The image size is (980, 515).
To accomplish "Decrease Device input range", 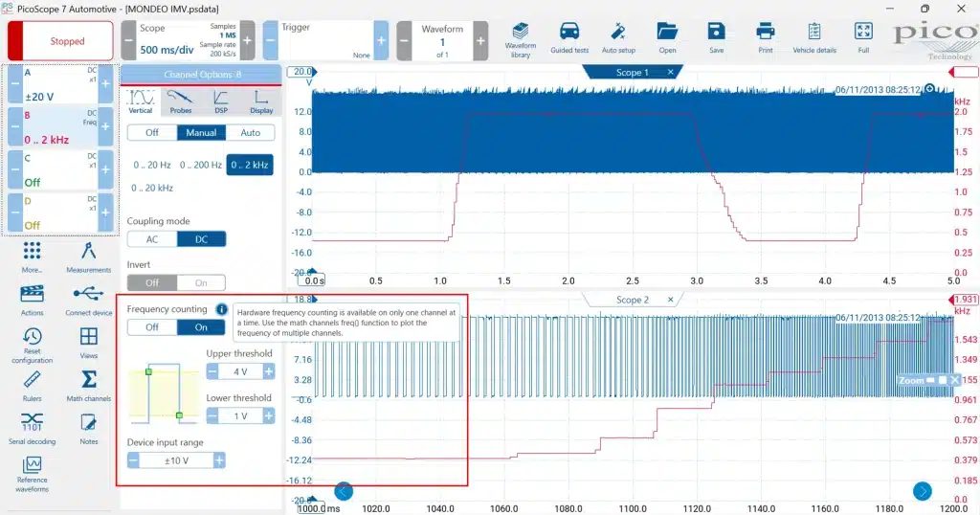I will click(133, 460).
